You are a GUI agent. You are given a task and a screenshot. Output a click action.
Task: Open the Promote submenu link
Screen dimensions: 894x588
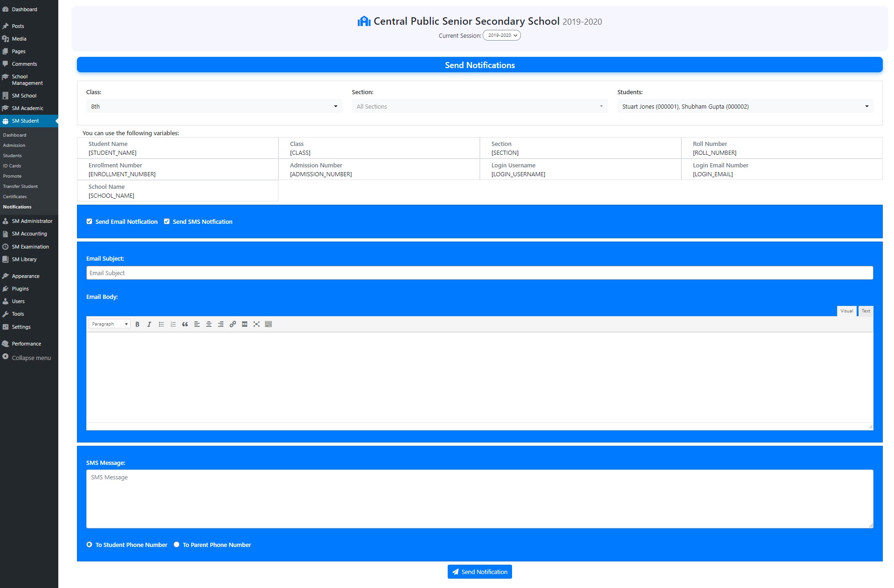(12, 176)
